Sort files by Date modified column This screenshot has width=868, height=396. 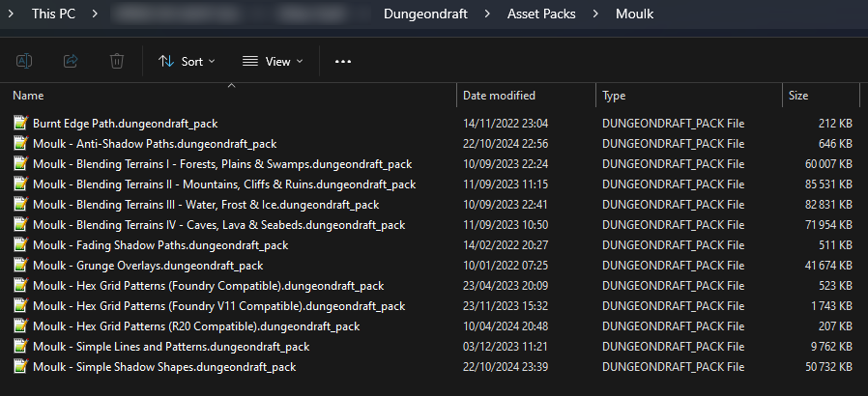point(499,96)
